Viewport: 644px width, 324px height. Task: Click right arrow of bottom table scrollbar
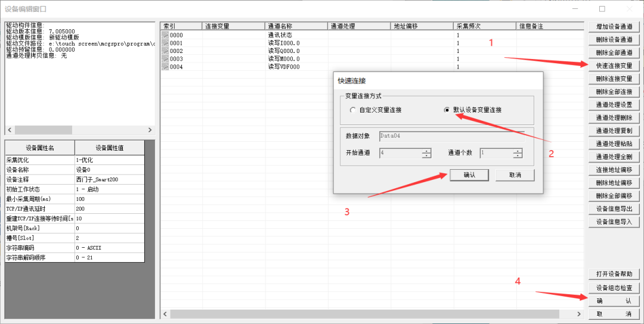coord(578,313)
